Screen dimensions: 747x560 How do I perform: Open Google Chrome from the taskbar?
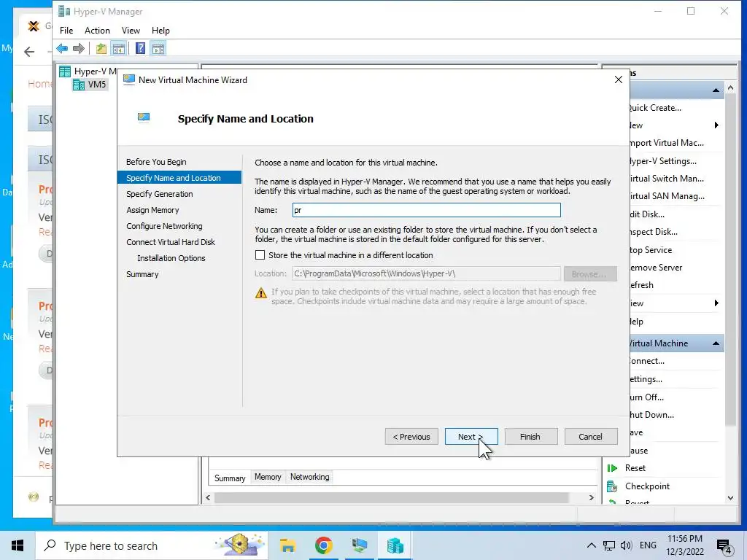coord(323,545)
